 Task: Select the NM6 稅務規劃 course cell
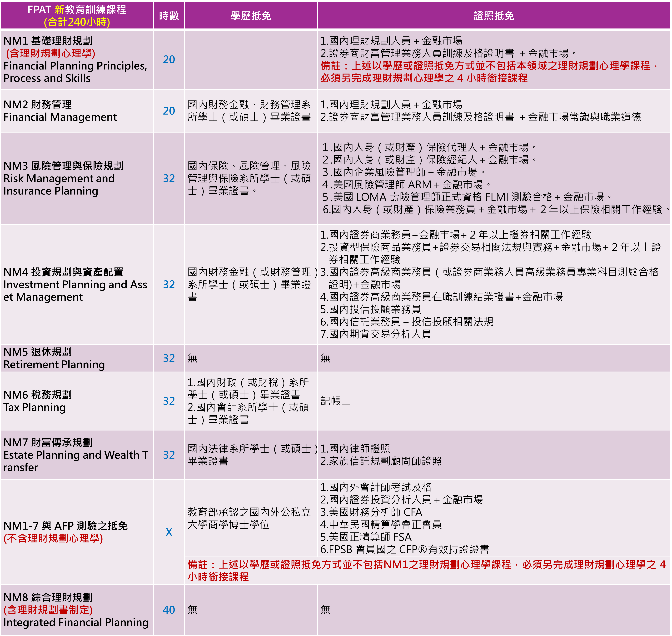point(77,401)
